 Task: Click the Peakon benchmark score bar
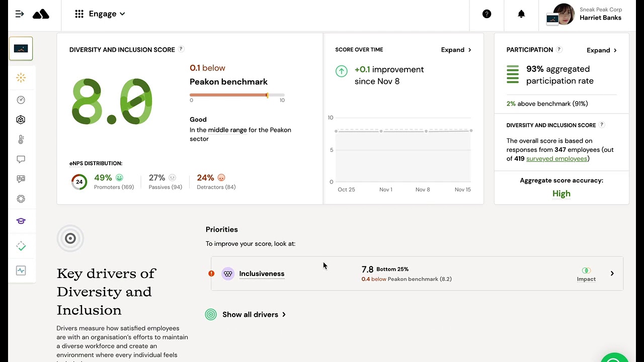pyautogui.click(x=237, y=95)
